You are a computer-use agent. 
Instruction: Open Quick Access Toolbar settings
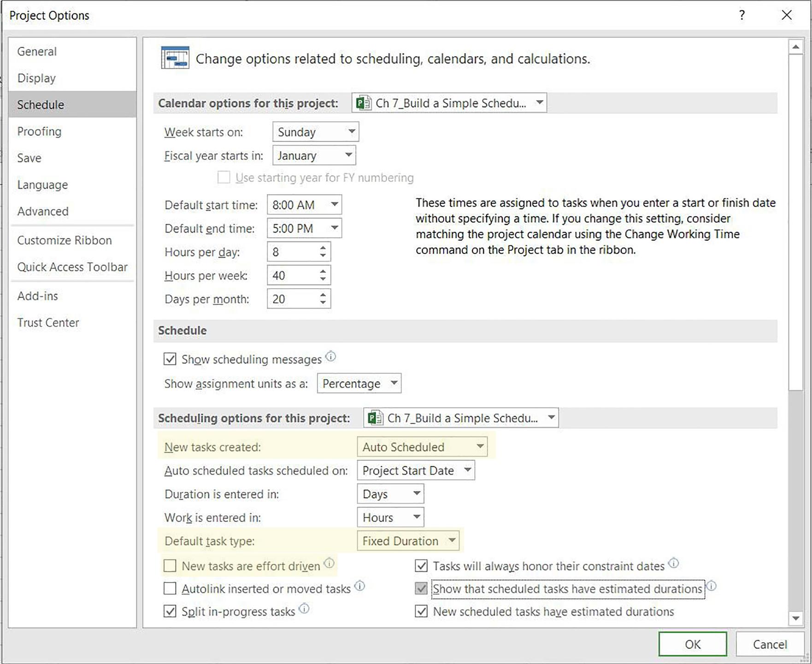coord(72,267)
